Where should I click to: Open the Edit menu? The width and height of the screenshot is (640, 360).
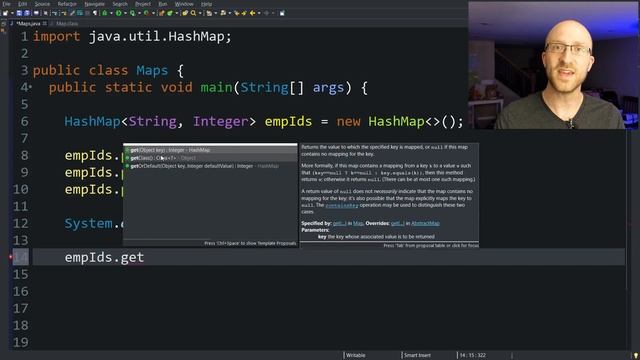tap(22, 4)
